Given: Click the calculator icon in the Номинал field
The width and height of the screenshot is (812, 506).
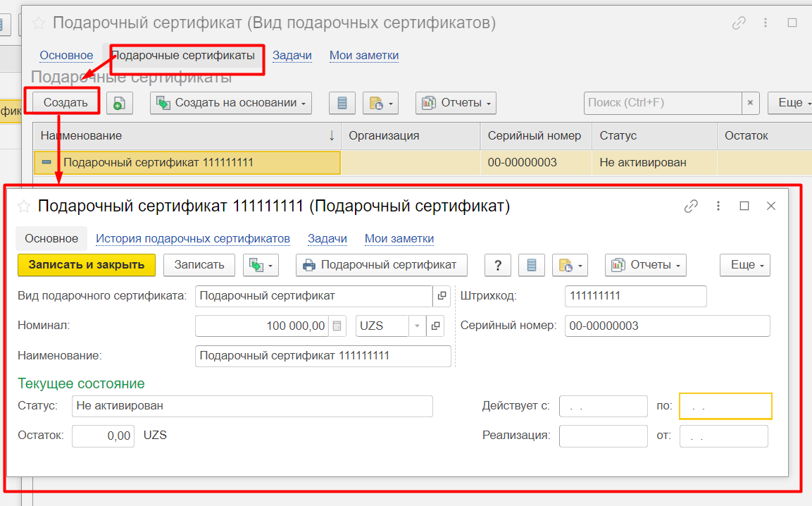Looking at the screenshot, I should click(338, 326).
